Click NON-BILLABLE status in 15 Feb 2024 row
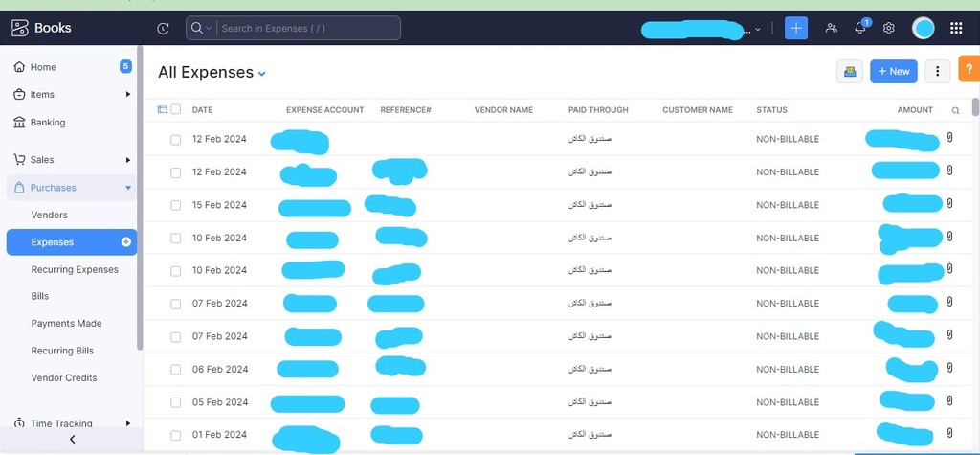The image size is (980, 455). tap(788, 205)
